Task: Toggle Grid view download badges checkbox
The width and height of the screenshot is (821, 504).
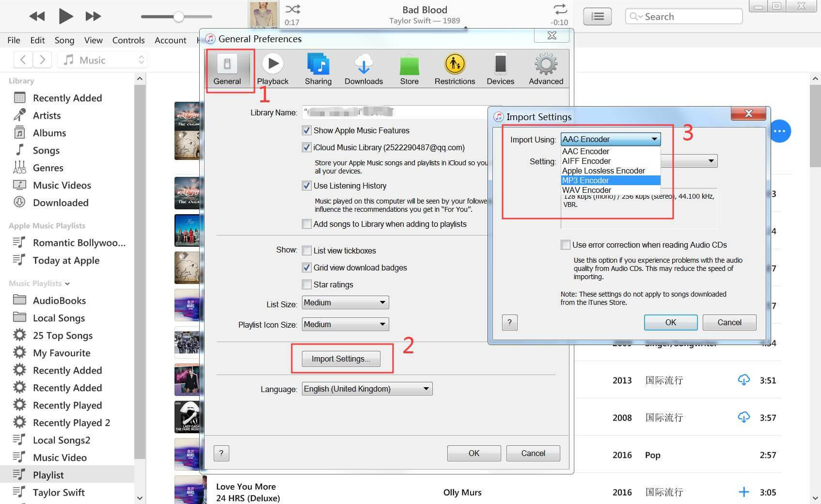Action: (x=306, y=268)
